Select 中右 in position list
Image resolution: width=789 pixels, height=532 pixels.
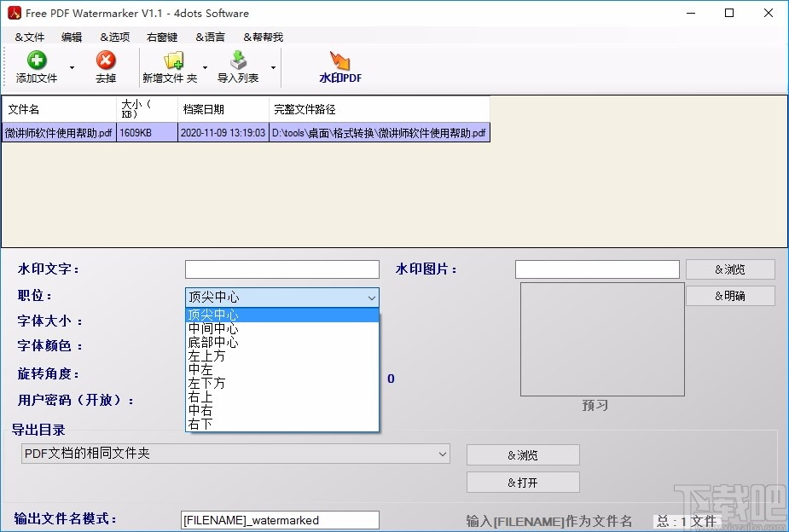[x=281, y=410]
